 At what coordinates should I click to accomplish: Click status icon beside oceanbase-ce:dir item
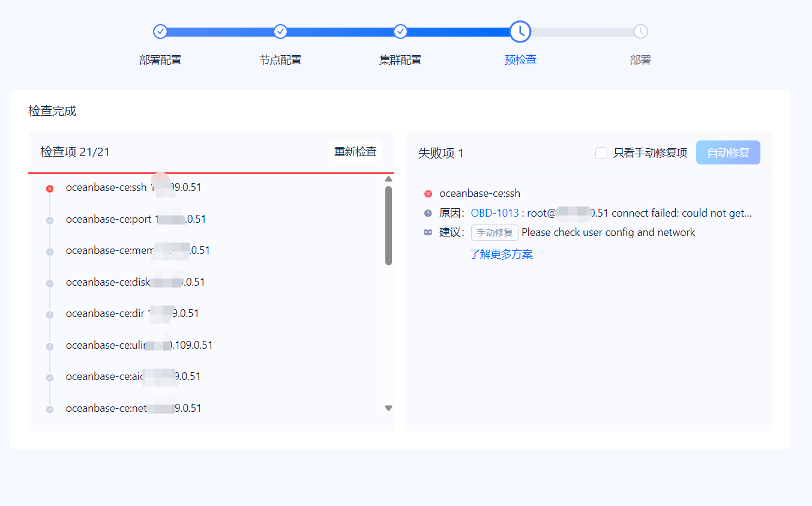[x=50, y=315]
